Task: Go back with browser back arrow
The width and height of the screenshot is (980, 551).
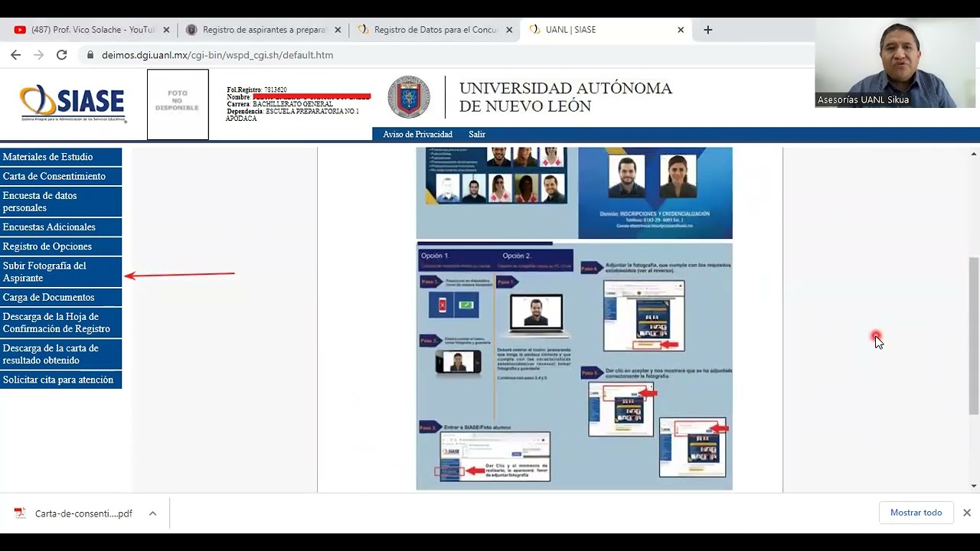Action: click(15, 55)
